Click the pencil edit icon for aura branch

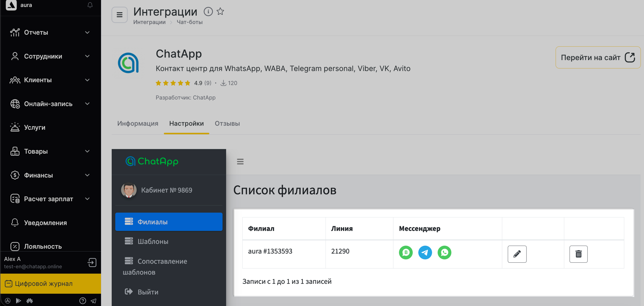(x=517, y=254)
